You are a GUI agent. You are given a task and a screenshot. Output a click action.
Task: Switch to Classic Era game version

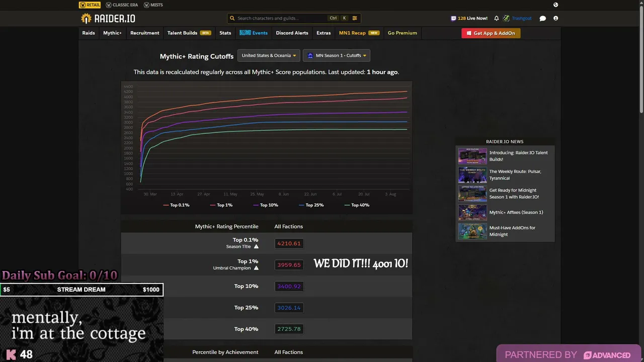click(121, 5)
